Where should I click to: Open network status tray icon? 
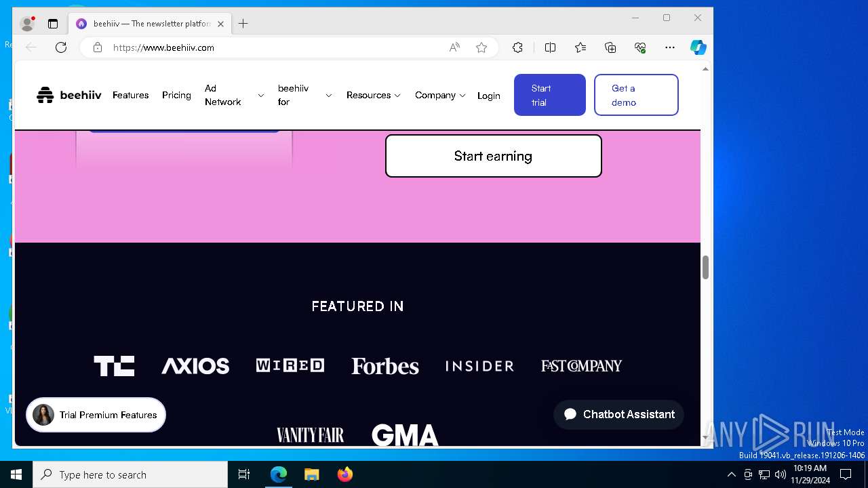point(764,474)
